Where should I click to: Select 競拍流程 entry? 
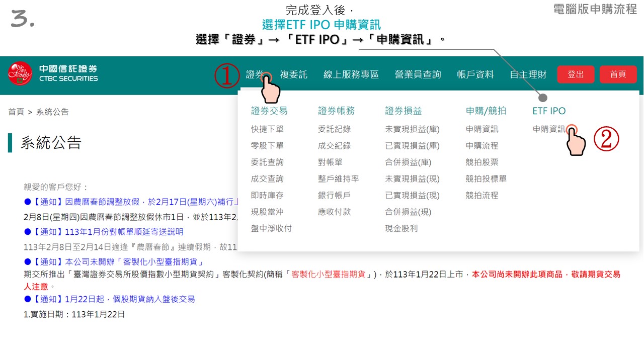[x=482, y=196]
